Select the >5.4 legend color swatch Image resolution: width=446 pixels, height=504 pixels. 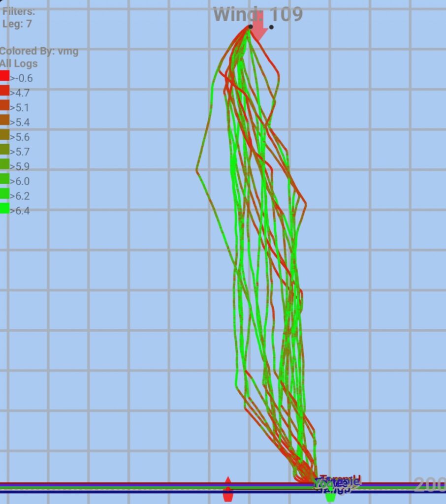(x=4, y=120)
